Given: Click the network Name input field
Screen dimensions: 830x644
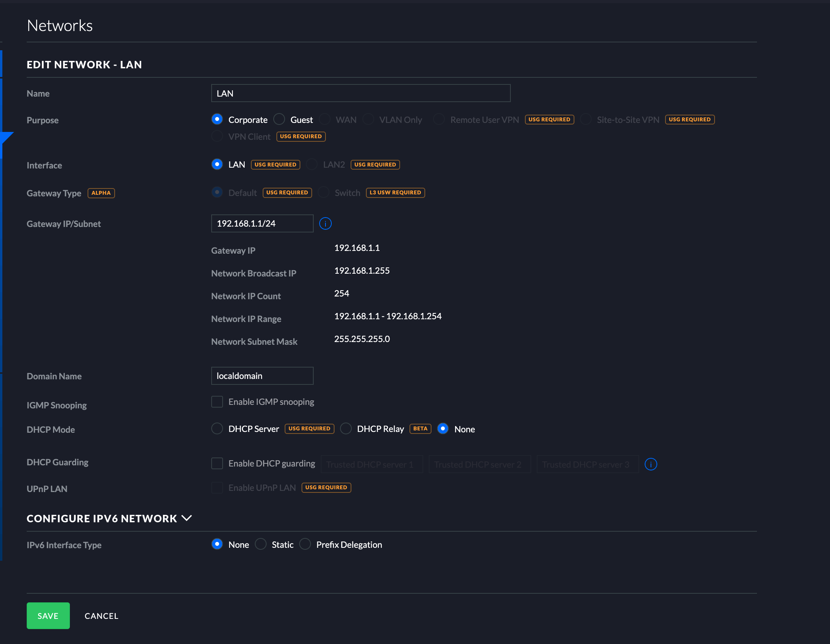Looking at the screenshot, I should 360,93.
